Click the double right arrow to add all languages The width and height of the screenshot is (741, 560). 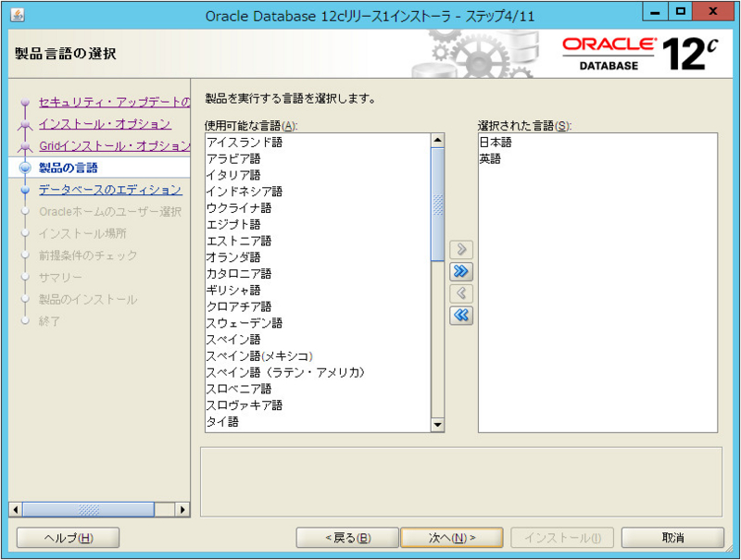460,272
